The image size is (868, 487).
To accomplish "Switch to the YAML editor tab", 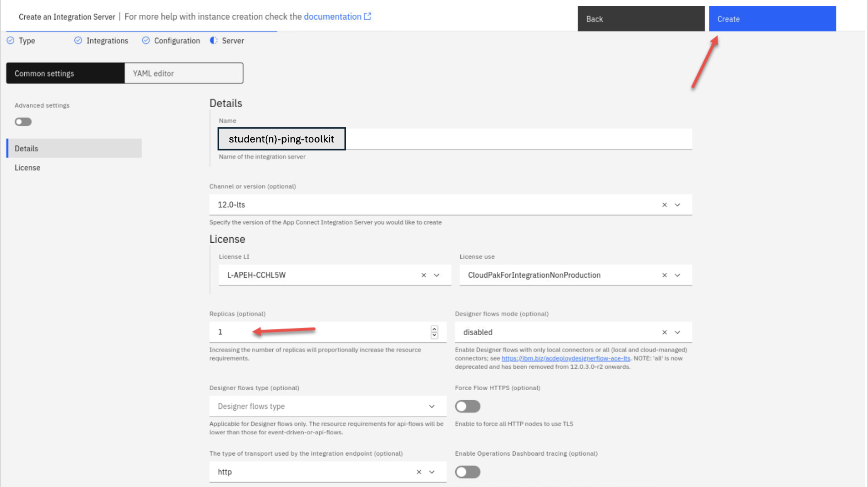I will [x=184, y=73].
